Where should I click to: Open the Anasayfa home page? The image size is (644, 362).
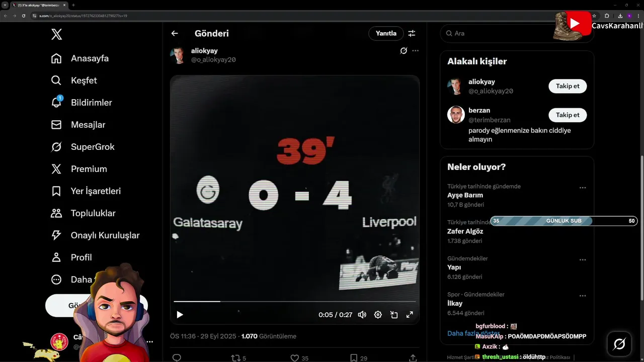pyautogui.click(x=80, y=58)
